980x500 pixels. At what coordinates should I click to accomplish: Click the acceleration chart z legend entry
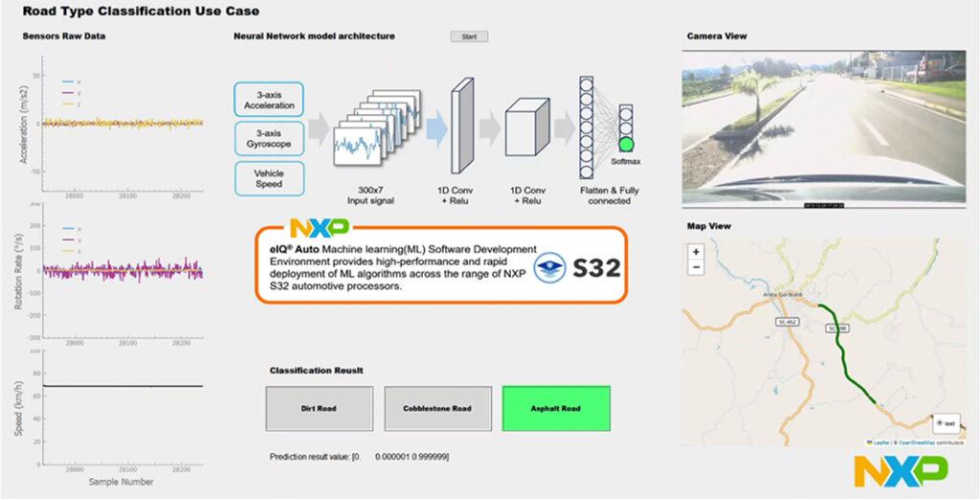[71, 103]
